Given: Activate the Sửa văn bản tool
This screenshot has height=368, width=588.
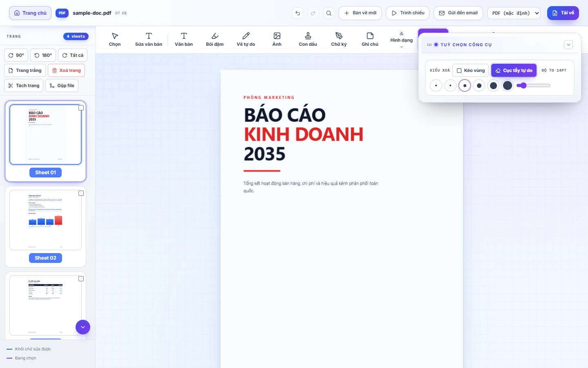Looking at the screenshot, I should click(149, 40).
